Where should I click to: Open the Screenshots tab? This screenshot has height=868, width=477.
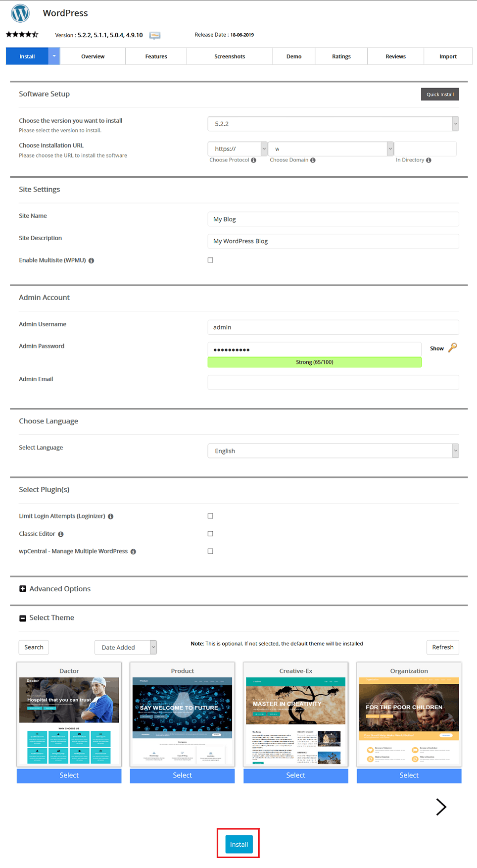[x=230, y=56]
